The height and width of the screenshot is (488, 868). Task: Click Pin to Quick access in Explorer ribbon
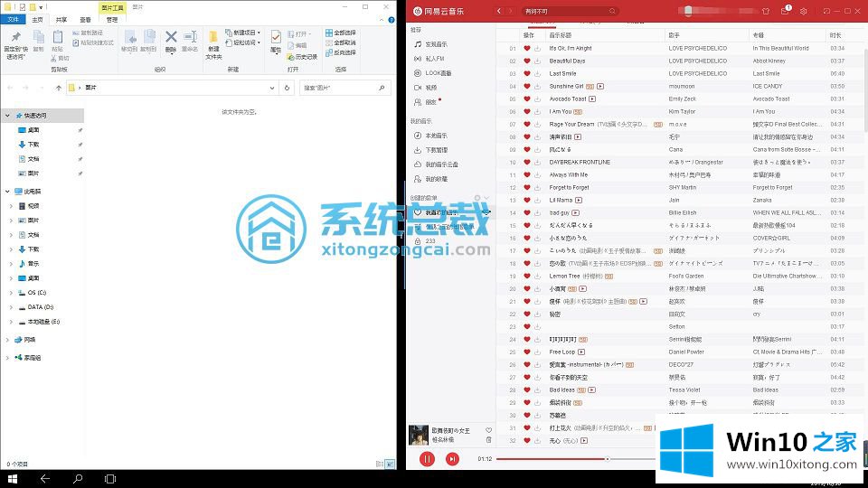[x=16, y=44]
